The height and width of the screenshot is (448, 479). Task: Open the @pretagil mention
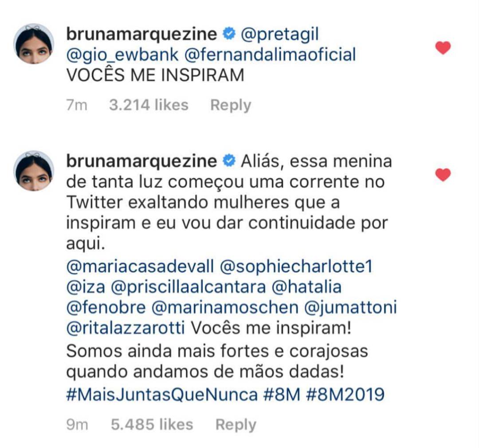click(x=279, y=34)
